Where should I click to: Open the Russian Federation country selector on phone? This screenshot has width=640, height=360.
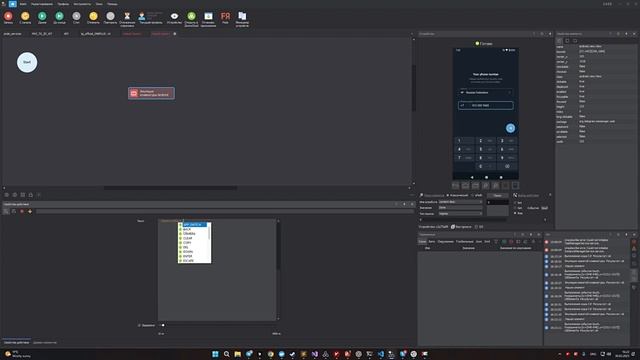tap(486, 93)
